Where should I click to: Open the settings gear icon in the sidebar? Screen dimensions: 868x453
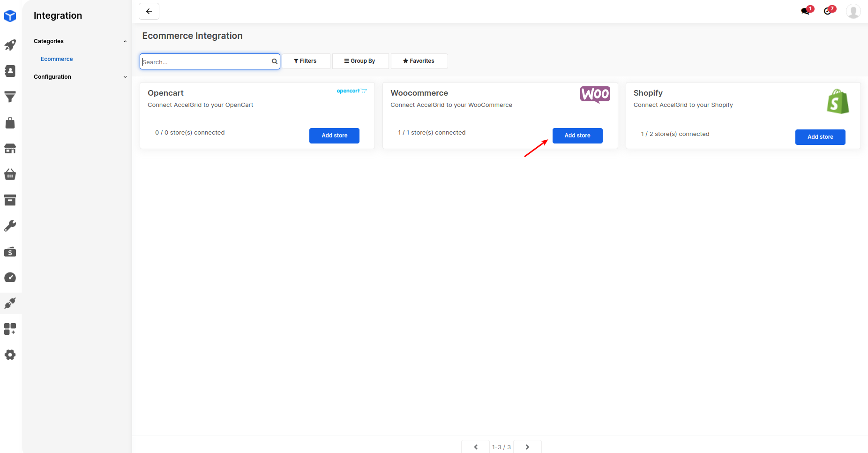pyautogui.click(x=10, y=355)
